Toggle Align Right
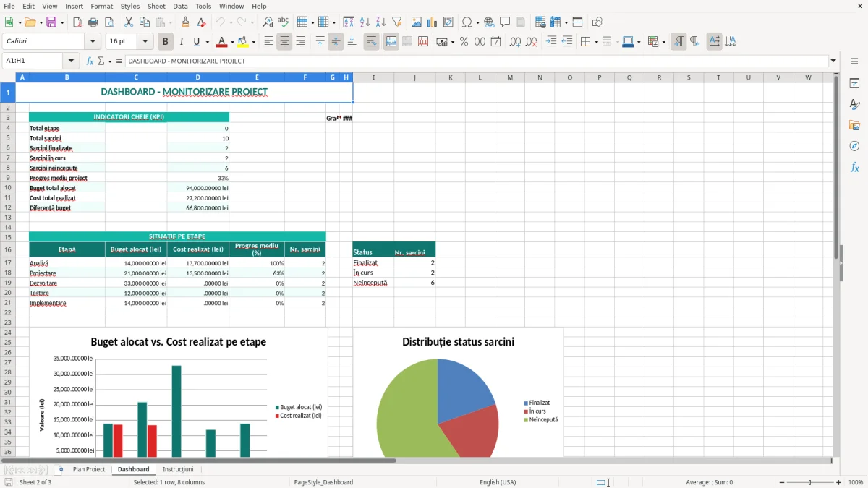This screenshot has width=868, height=488. (300, 42)
